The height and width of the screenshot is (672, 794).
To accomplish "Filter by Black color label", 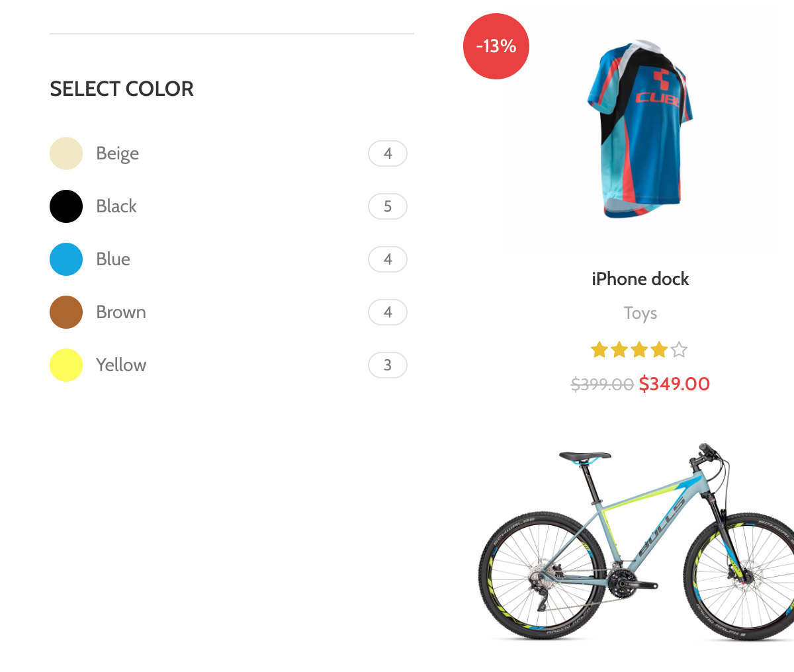I will (116, 206).
